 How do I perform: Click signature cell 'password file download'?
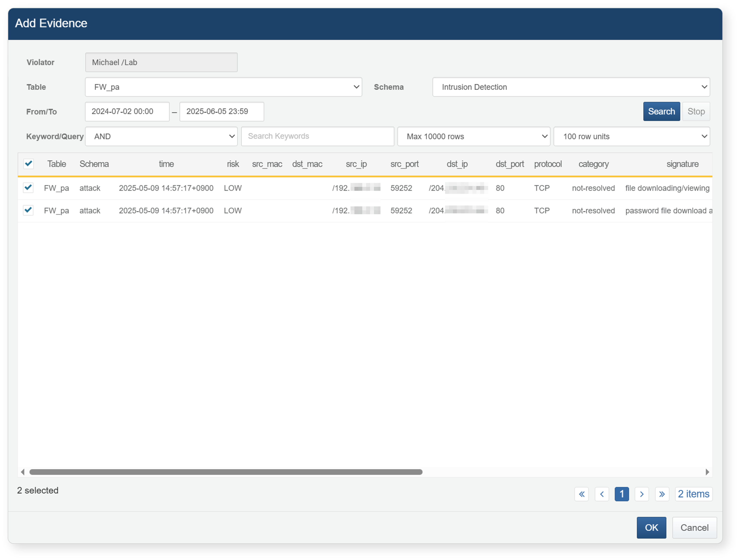[x=668, y=211]
